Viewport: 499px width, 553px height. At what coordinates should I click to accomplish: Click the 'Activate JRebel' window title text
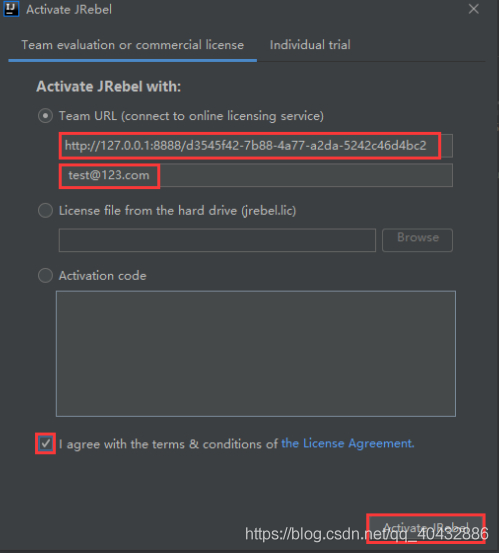tap(69, 10)
